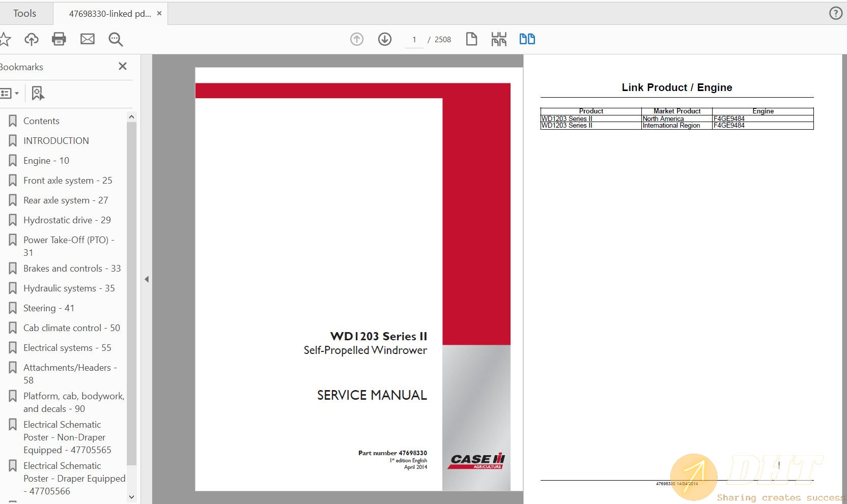Select Brakes and controls - 33 bookmark
The height and width of the screenshot is (504, 847).
[72, 269]
